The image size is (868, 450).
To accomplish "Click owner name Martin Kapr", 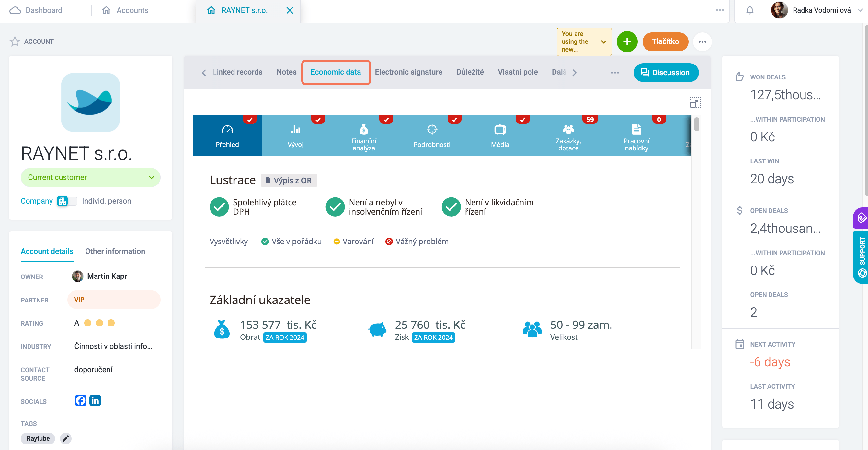I will (x=107, y=276).
